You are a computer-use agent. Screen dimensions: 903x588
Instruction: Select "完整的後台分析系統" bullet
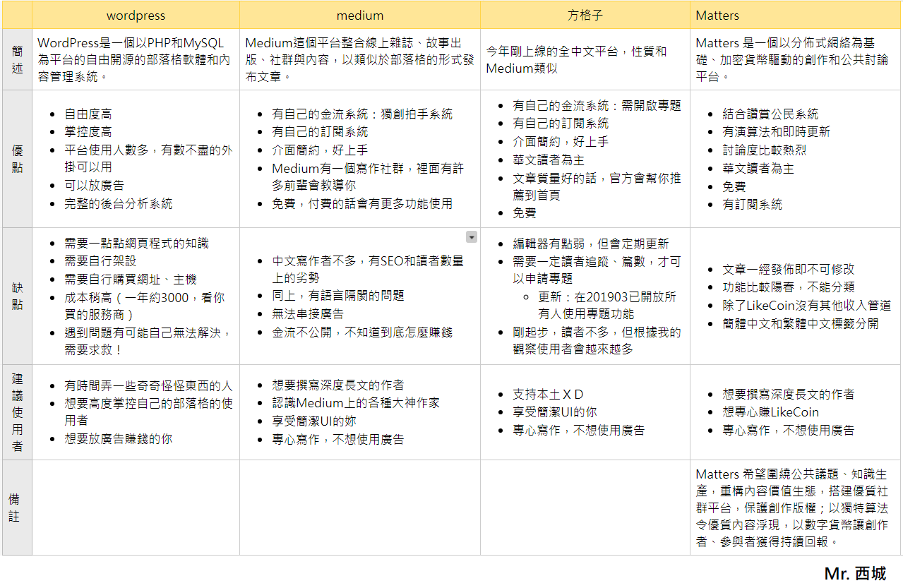tap(118, 204)
